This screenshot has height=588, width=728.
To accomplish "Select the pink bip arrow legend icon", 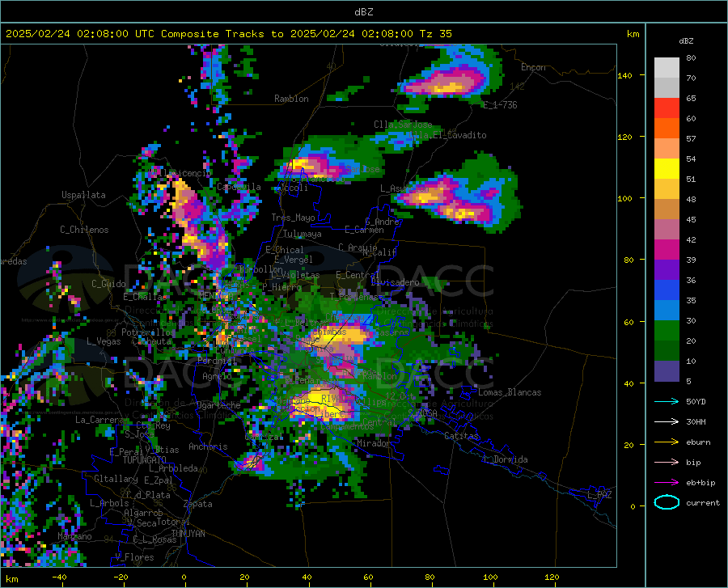I will [x=667, y=463].
